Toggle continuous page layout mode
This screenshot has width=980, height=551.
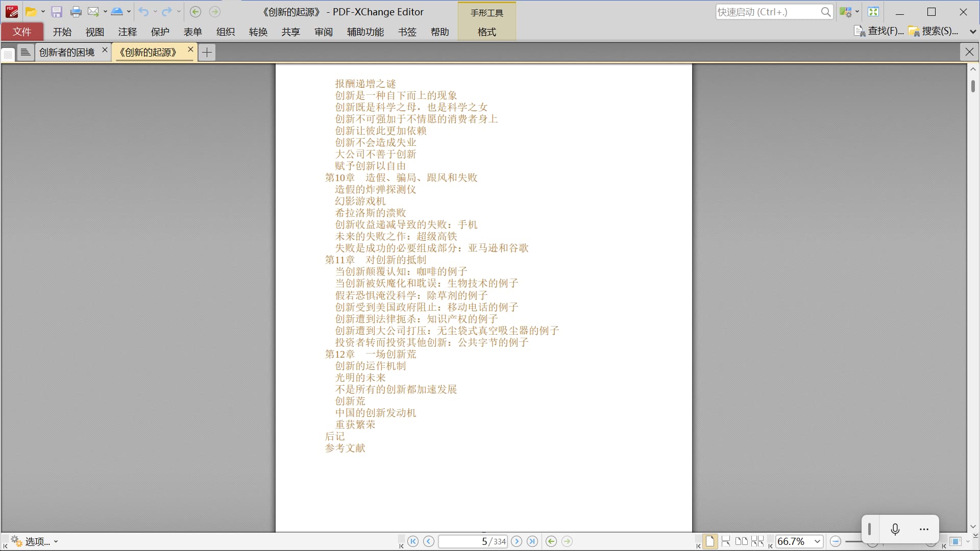pos(725,541)
